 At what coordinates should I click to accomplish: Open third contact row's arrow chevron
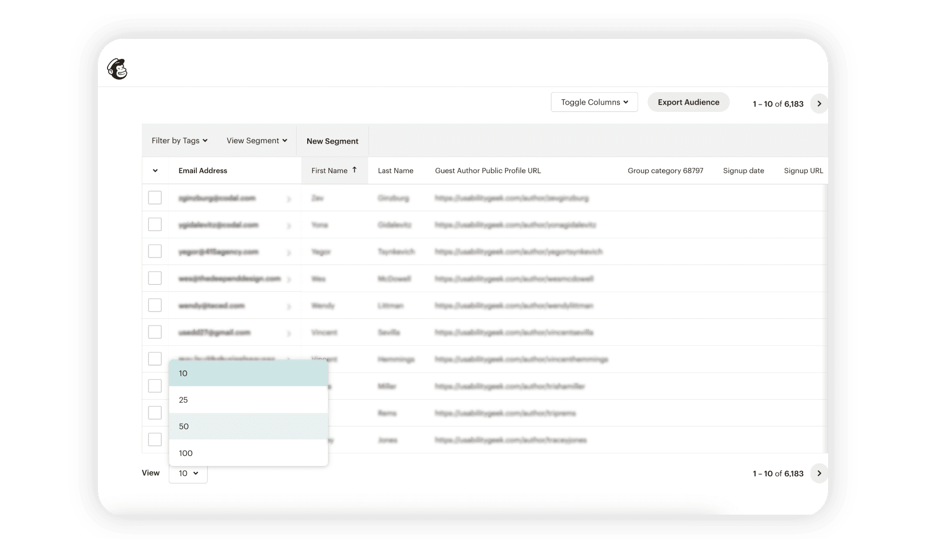(289, 253)
